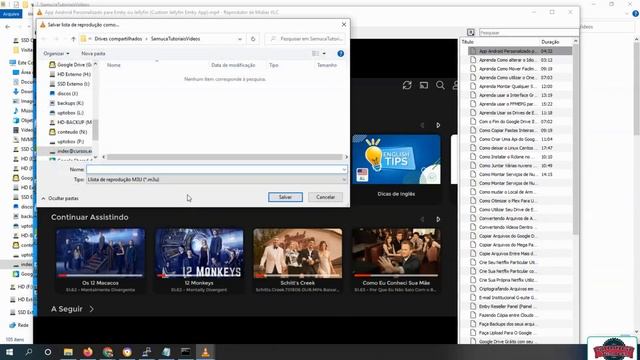Image resolution: width=640 pixels, height=360 pixels.
Task: Collapse folders with Ocultar pastas
Action: coord(60,198)
